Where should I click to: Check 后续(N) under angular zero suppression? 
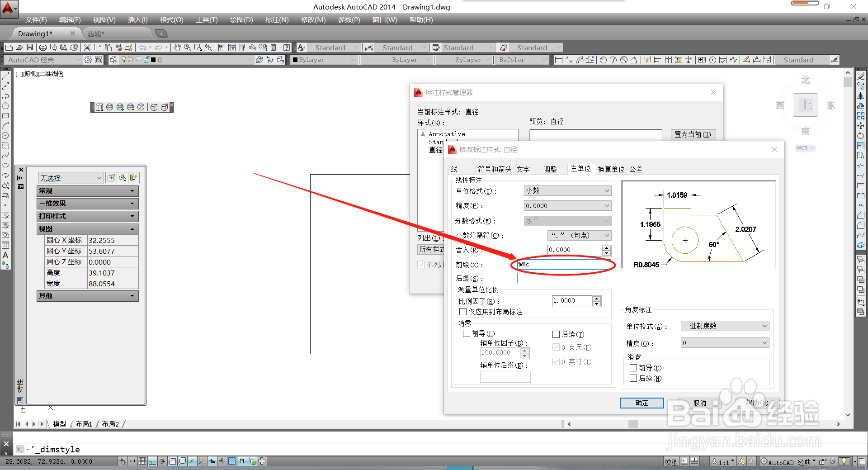[633, 378]
